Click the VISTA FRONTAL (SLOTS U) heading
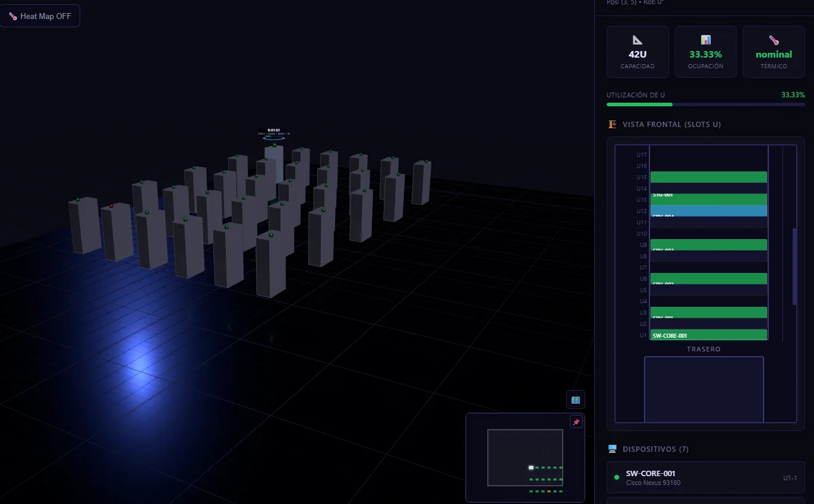 click(671, 125)
